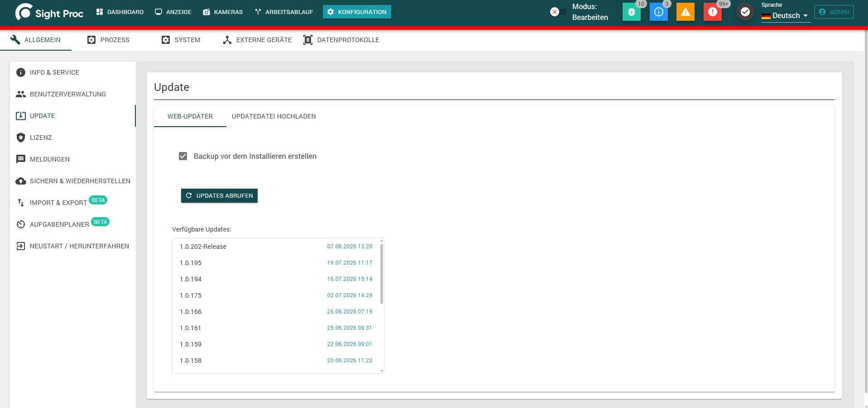868x408 pixels.
Task: Click the Updates abrufen button
Action: pos(220,196)
